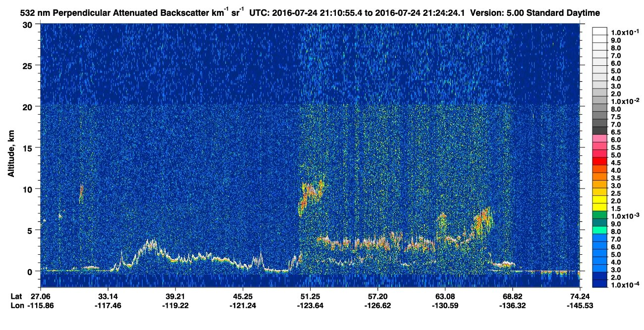Select longitude value -121.24
Viewport: 644px width, 330px height.
(243, 306)
